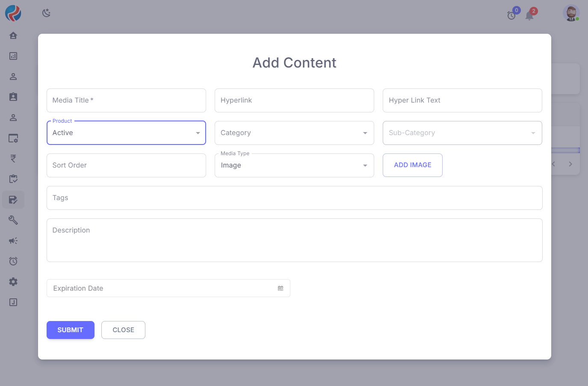Open the settings gear in sidebar
The height and width of the screenshot is (386, 588).
(13, 282)
